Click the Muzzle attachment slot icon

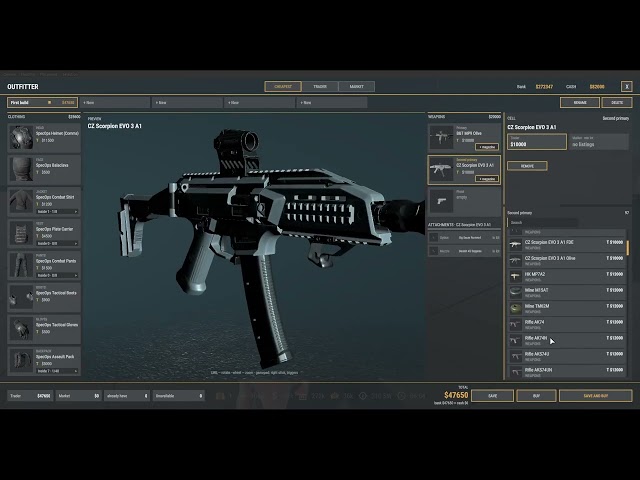click(x=433, y=251)
